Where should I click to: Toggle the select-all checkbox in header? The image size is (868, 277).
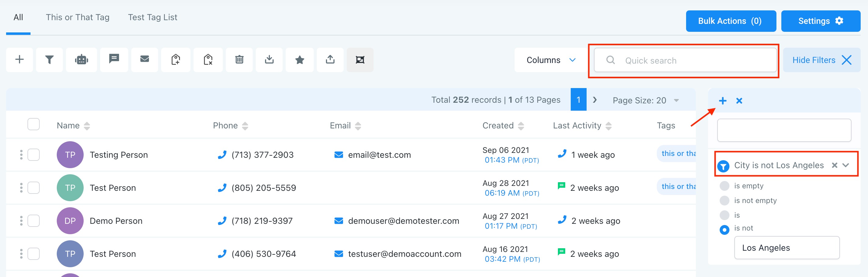pyautogui.click(x=34, y=124)
